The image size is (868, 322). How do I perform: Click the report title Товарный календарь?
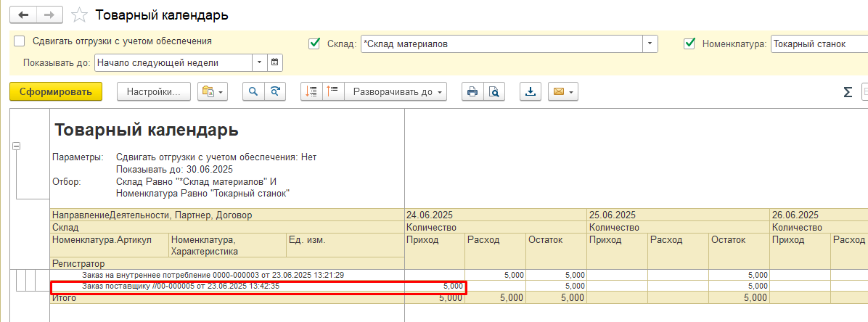coord(147,131)
